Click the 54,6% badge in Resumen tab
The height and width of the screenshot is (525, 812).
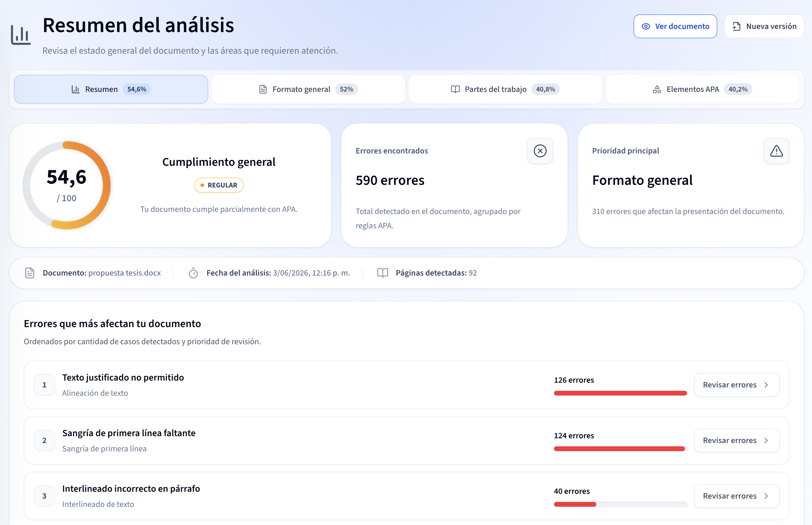click(137, 89)
